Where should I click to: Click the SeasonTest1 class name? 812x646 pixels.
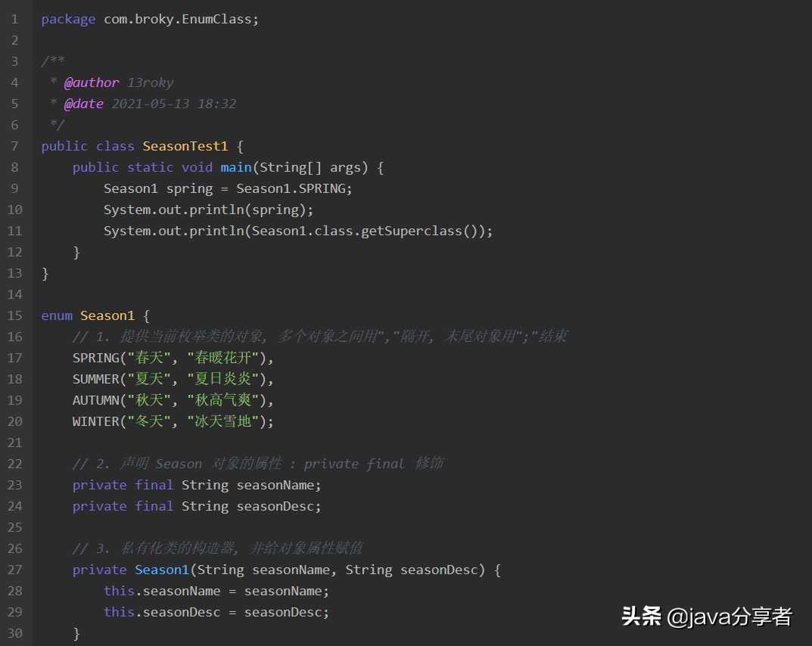click(185, 147)
